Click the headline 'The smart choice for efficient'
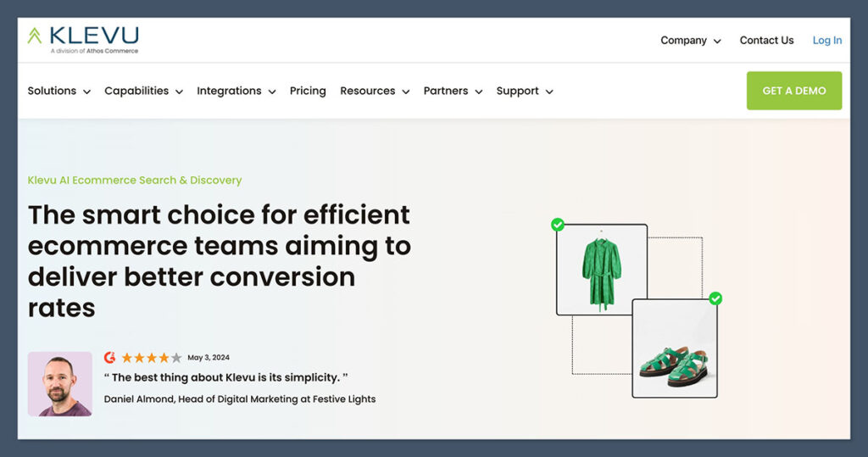The width and height of the screenshot is (868, 457). (219, 215)
